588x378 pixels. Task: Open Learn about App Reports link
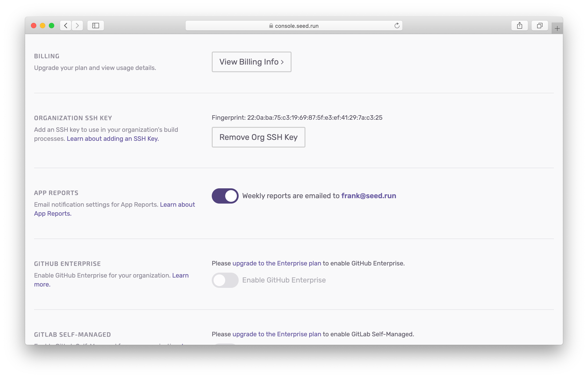tap(177, 204)
